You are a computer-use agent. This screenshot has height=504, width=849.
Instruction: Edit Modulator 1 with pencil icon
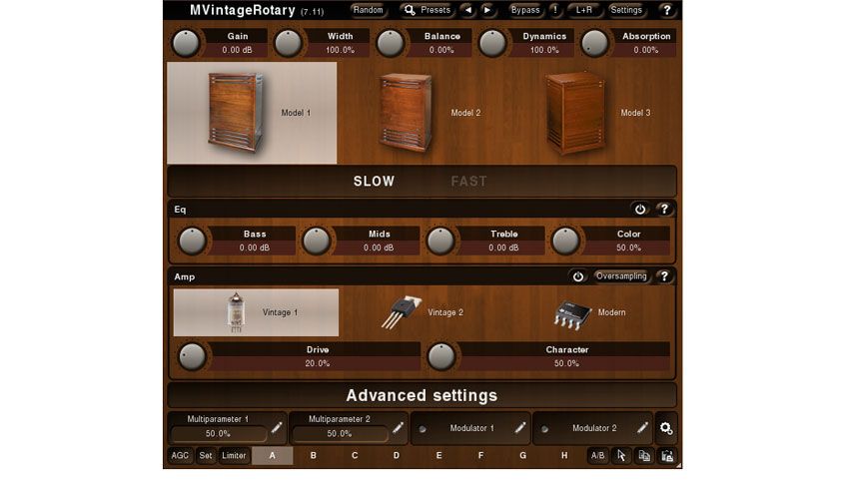coord(520,428)
